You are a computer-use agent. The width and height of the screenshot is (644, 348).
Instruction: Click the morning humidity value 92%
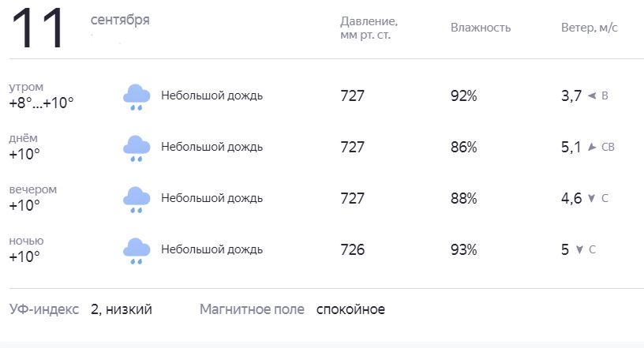464,95
